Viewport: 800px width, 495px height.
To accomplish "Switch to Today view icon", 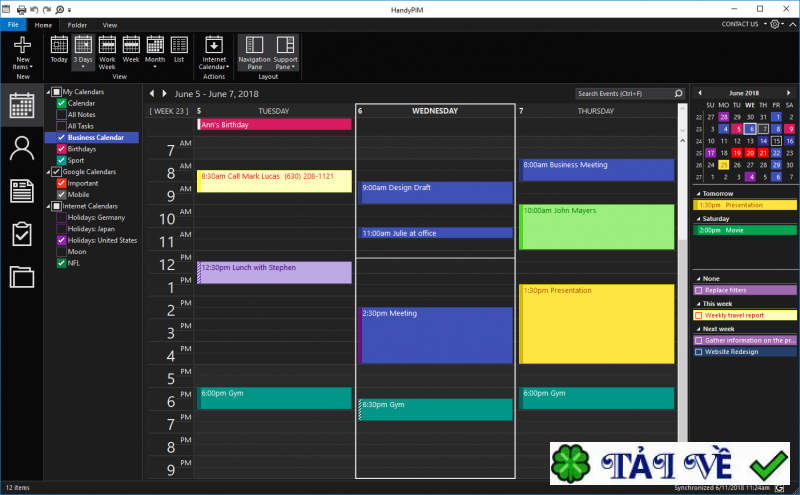I will [x=59, y=45].
